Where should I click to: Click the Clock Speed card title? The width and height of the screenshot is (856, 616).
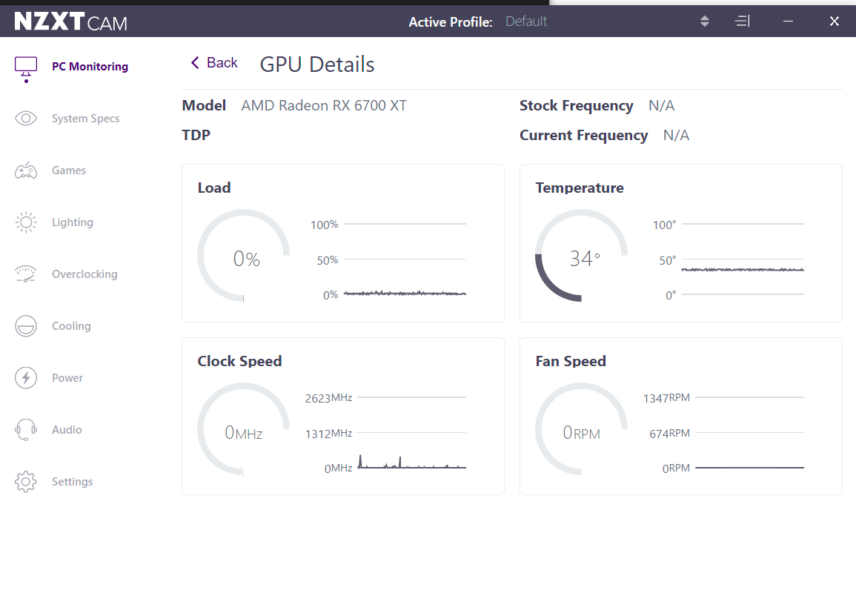tap(239, 361)
